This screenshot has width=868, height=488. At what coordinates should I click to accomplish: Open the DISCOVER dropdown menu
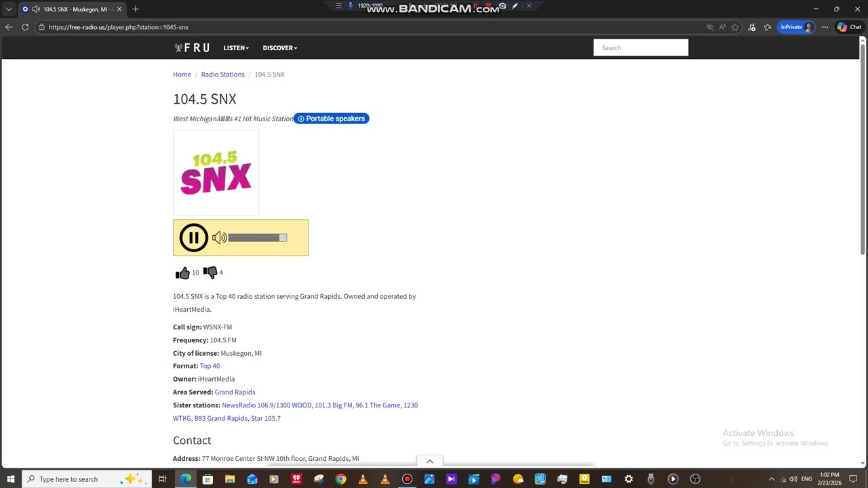[x=280, y=48]
